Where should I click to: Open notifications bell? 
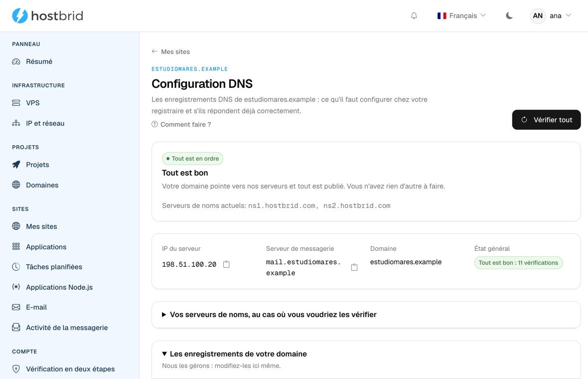click(x=414, y=16)
